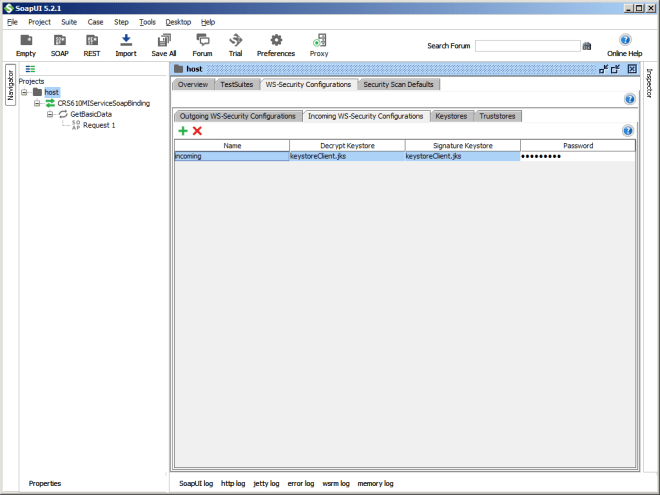660x495 pixels.
Task: Click the Import project icon
Action: click(126, 44)
